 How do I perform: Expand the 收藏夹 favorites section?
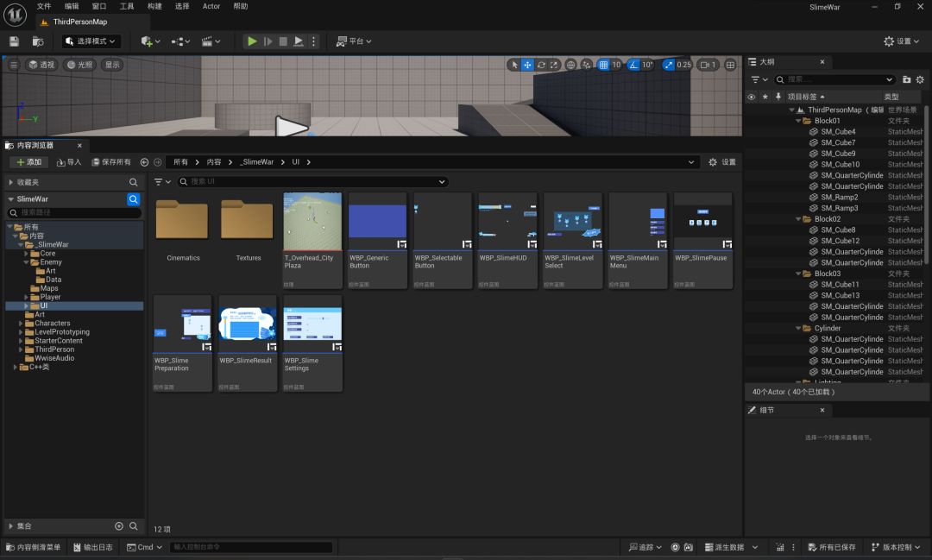coord(10,182)
